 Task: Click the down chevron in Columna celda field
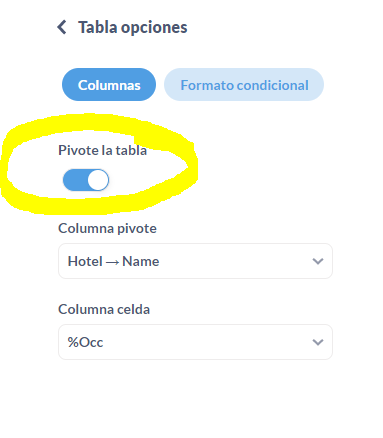[x=318, y=342]
